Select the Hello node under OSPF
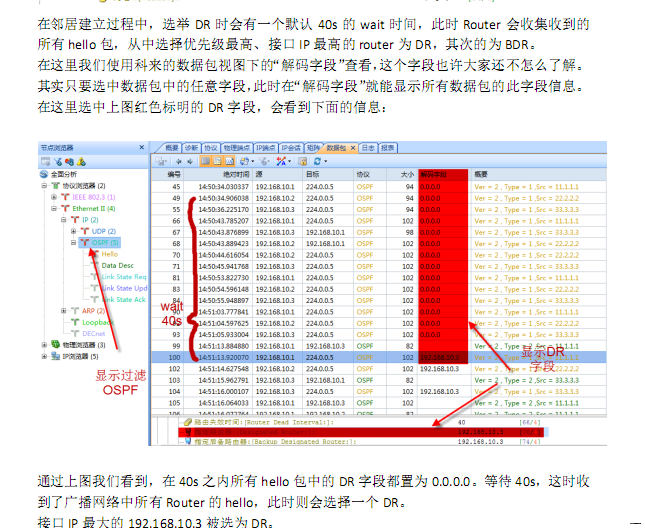 [109, 254]
